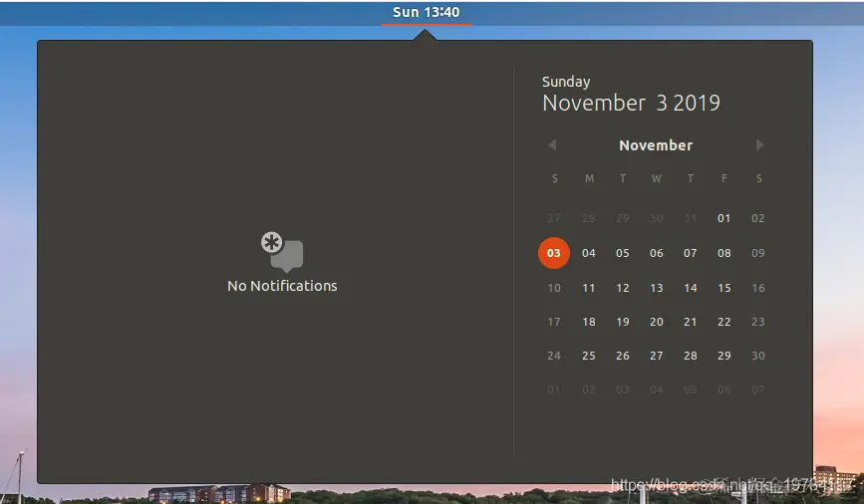Select November 06 in the highlighted week
The image size is (864, 504).
coord(657,253)
